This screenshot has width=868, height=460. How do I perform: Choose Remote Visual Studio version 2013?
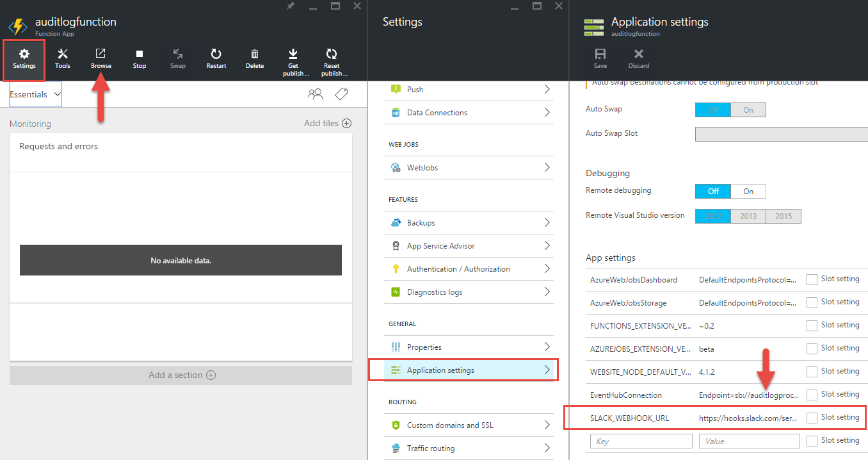(x=748, y=217)
